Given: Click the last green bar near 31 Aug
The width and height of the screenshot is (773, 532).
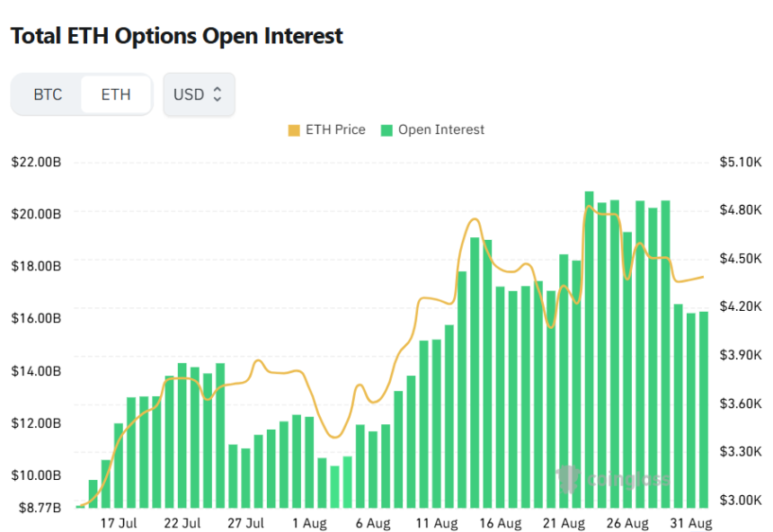Looking at the screenshot, I should [x=704, y=410].
